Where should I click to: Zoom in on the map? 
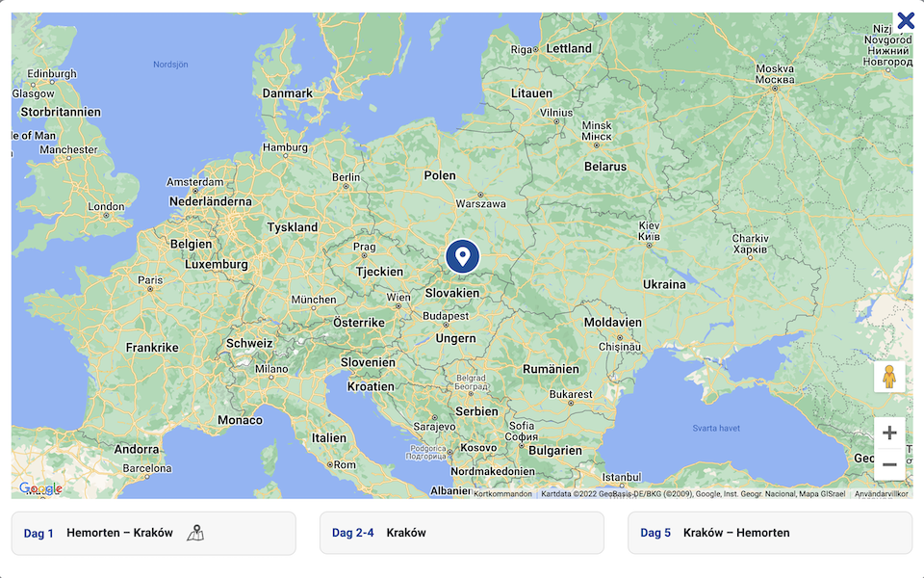click(x=889, y=433)
